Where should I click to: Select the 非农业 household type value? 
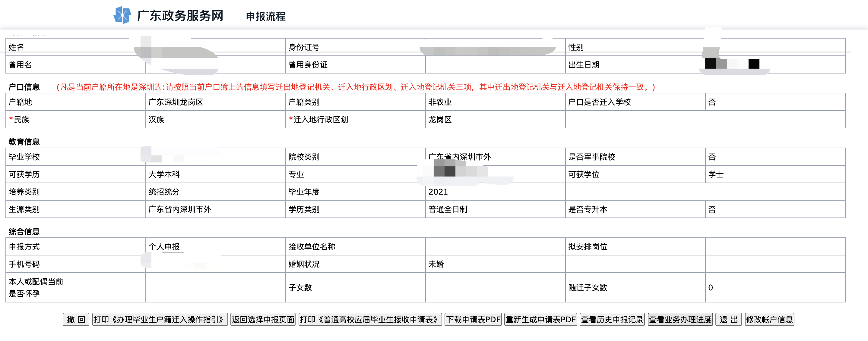(440, 102)
